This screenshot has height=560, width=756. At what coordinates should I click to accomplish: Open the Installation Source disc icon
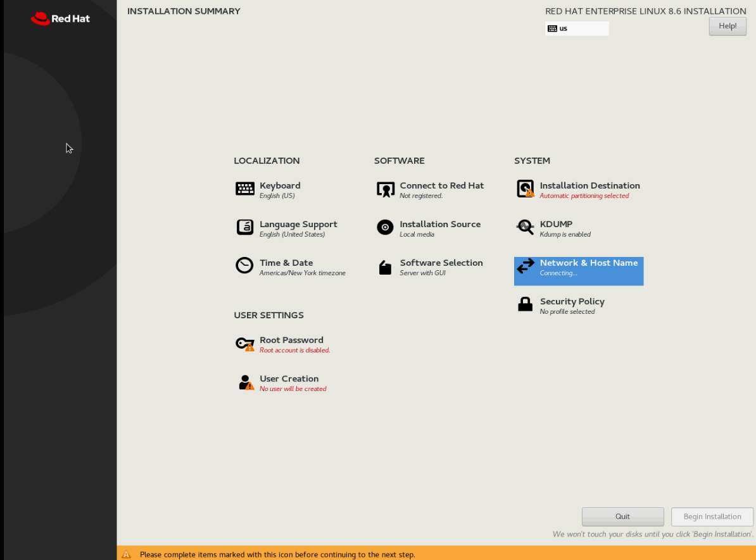coord(385,227)
